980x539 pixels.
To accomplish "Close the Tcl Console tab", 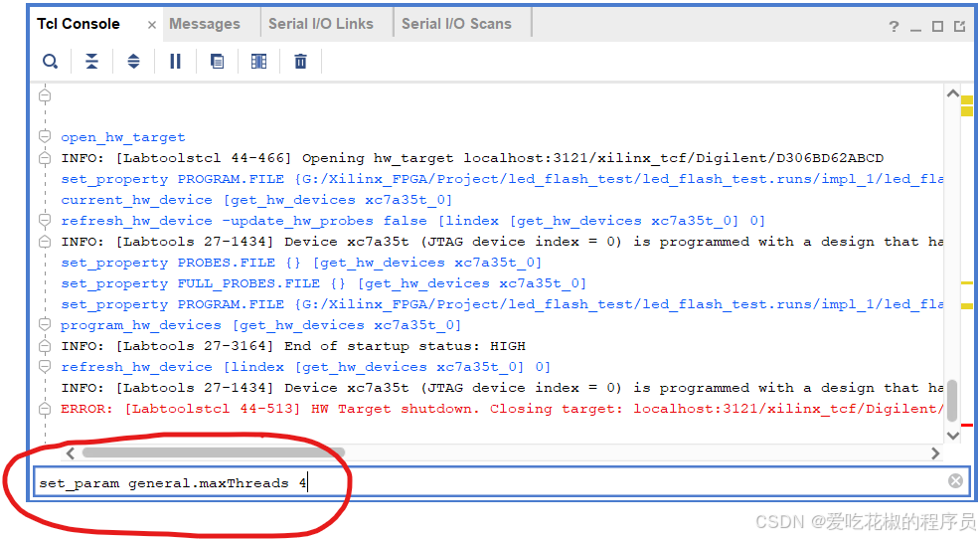I will [152, 25].
